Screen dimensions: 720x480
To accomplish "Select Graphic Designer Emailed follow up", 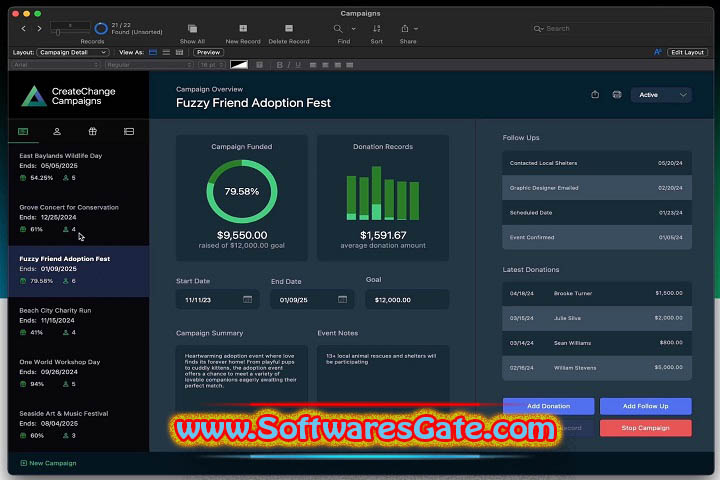I will coord(597,188).
